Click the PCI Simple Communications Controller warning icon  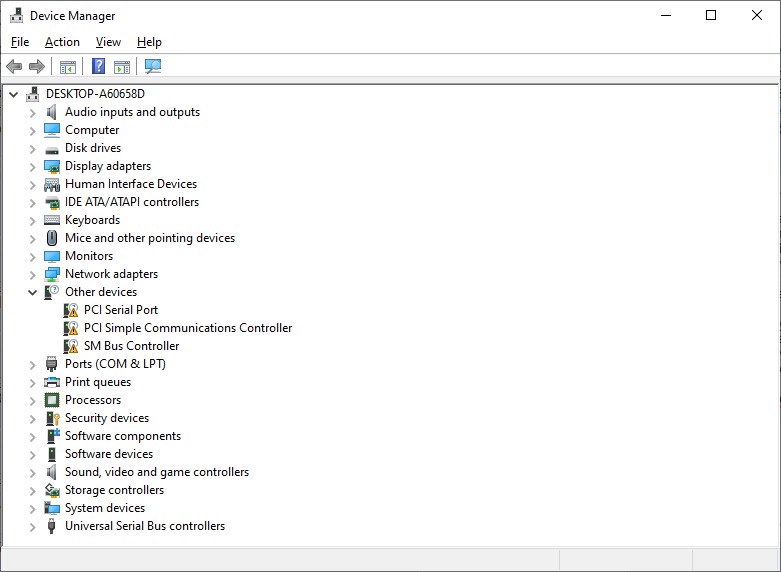(71, 328)
